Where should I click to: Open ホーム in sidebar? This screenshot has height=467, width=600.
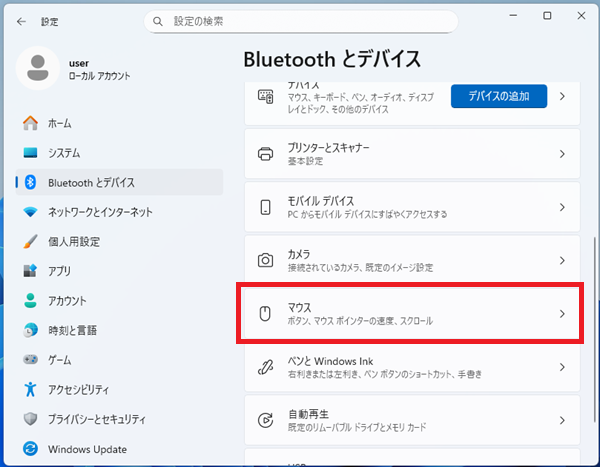[119, 123]
